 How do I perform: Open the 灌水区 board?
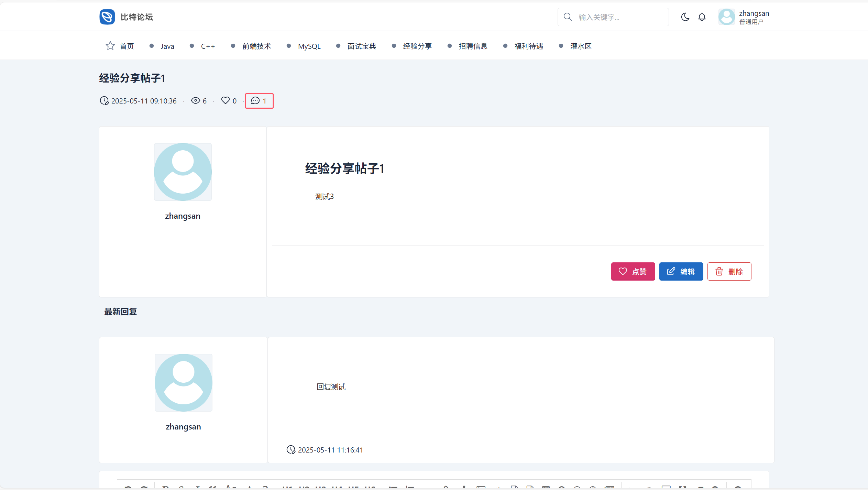coord(581,46)
